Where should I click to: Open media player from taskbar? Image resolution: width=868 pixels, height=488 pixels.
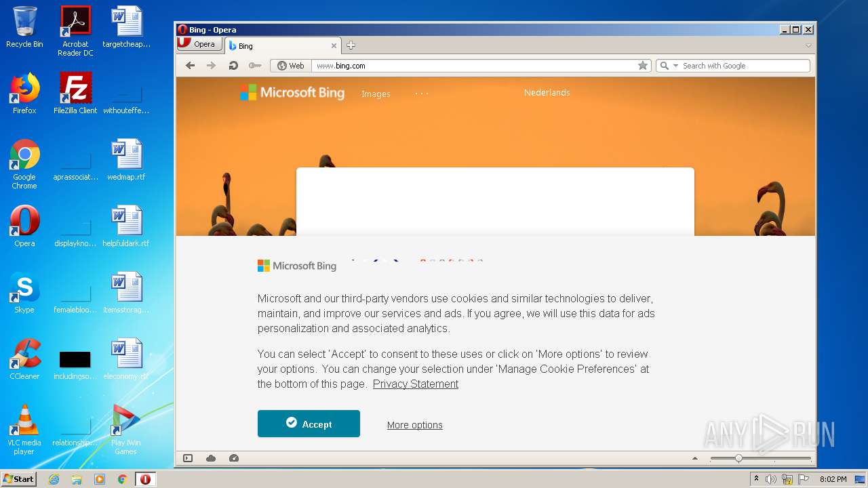click(x=100, y=479)
